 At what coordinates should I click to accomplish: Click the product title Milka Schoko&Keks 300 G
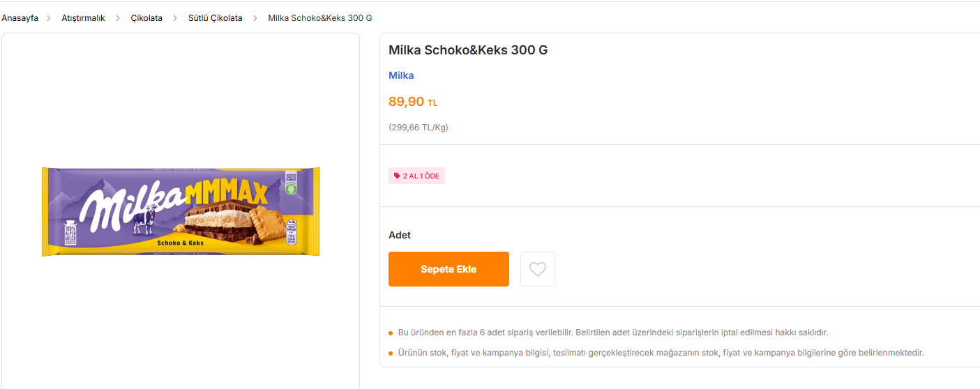click(x=468, y=50)
